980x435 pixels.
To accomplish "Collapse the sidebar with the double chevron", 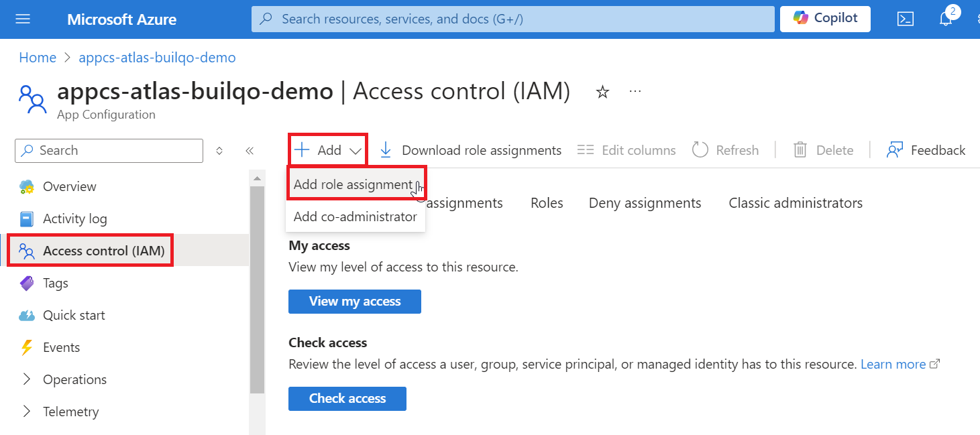I will [x=250, y=151].
